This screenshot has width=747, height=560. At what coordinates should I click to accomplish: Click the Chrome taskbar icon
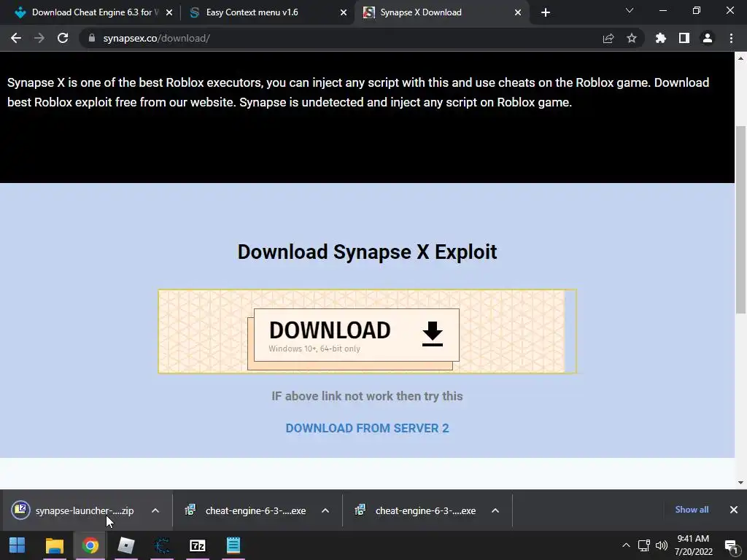[90, 545]
